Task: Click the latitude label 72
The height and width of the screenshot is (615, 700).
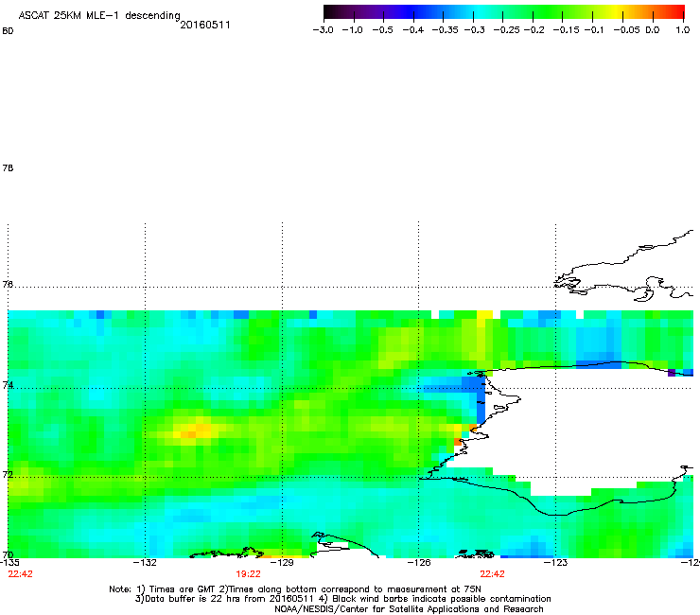Action: (8, 474)
